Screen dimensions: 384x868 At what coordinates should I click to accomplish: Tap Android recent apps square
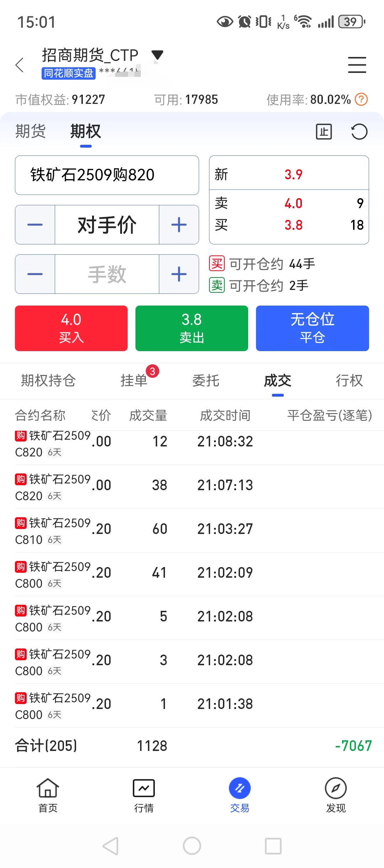click(273, 846)
